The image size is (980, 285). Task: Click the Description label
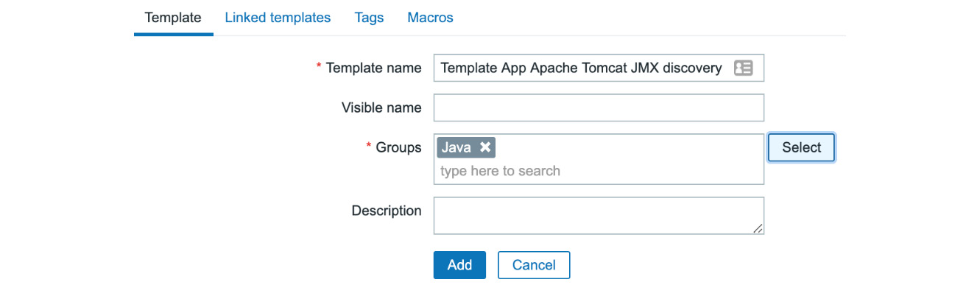(387, 211)
